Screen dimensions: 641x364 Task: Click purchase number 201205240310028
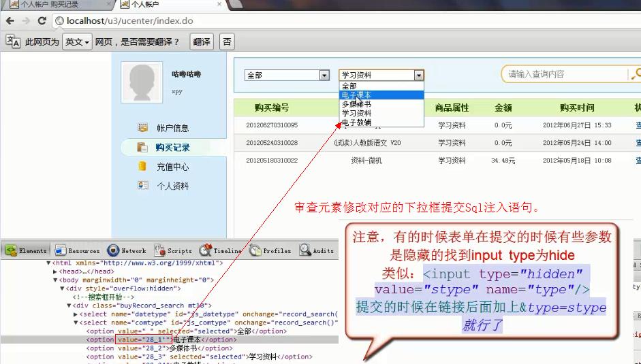(272, 143)
